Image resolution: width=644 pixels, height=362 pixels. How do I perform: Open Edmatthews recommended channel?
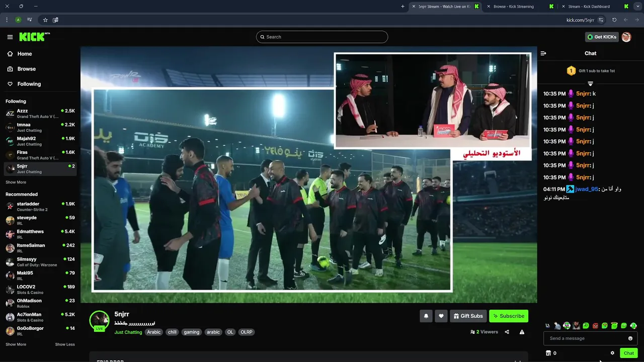(40, 234)
